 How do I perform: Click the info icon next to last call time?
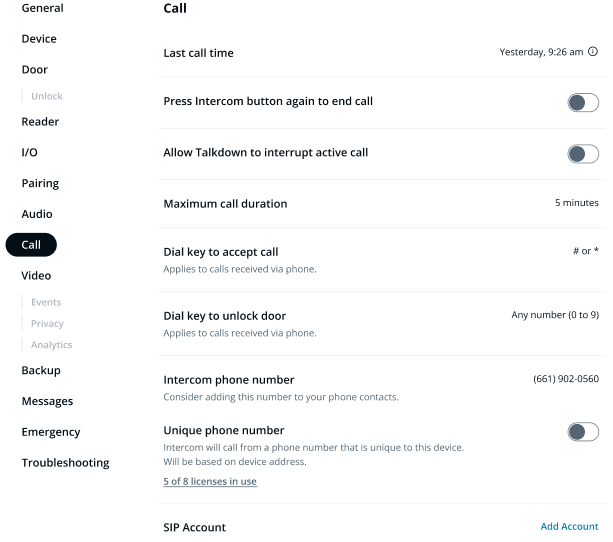[593, 52]
